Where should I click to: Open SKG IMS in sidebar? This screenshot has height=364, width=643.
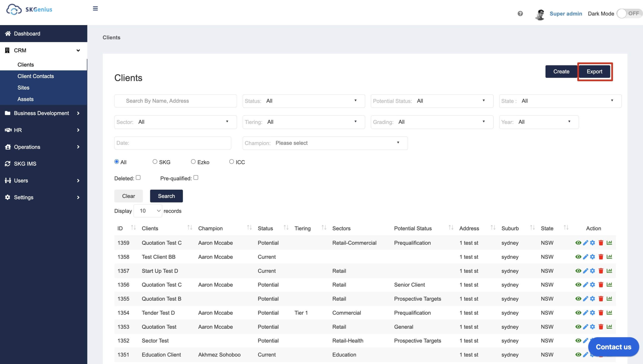click(43, 164)
